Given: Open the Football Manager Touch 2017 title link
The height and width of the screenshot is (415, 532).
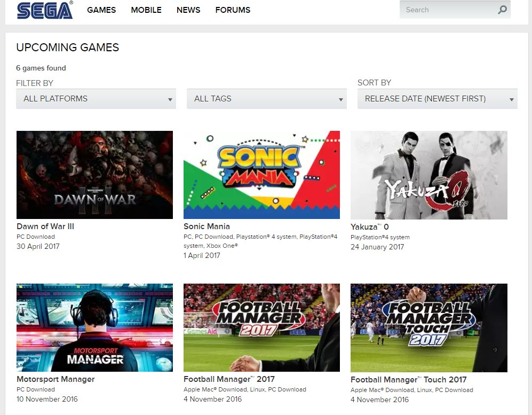Looking at the screenshot, I should pos(408,380).
